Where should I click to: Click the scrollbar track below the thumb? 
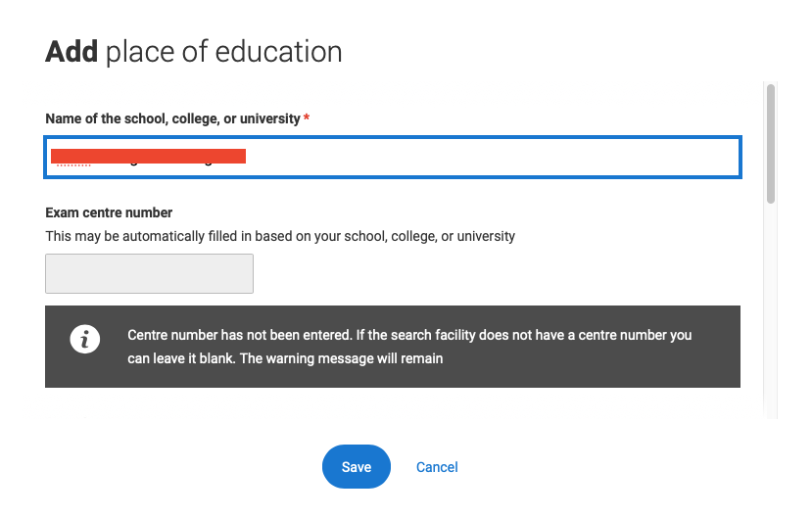[771, 313]
